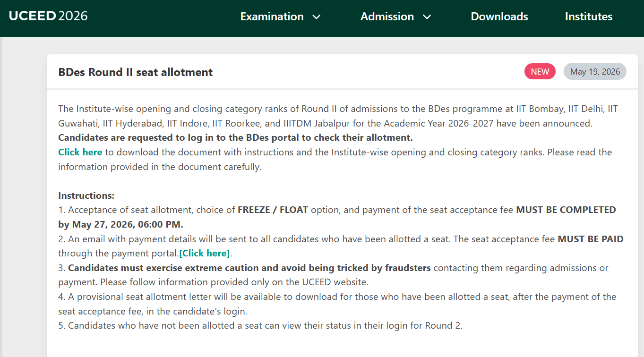Viewport: 644px width, 357px height.
Task: Open the UCEED 2026 home logo
Action: pyautogui.click(x=48, y=16)
